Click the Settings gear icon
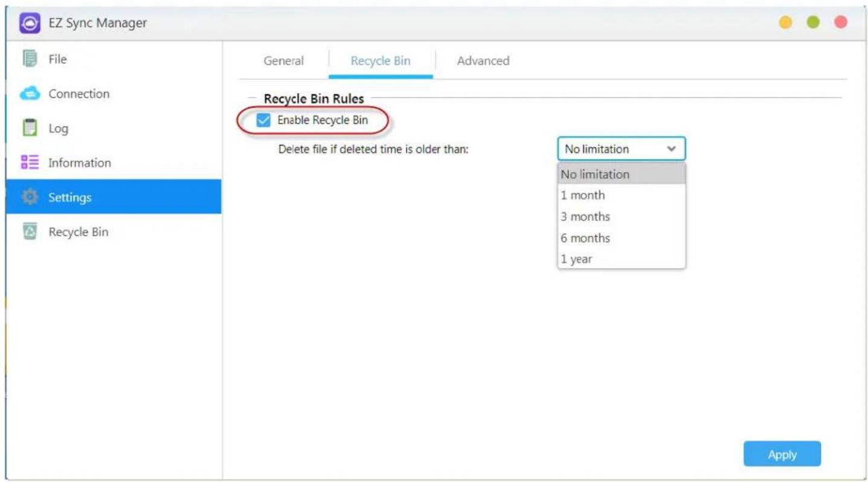This screenshot has height=482, width=868. [30, 197]
